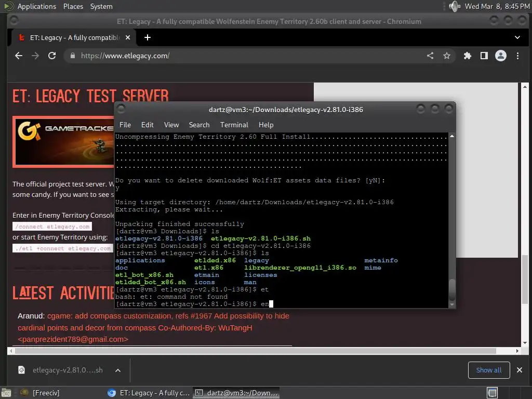Viewport: 532px width, 399px height.
Task: Close the downloads bar
Action: pos(519,370)
